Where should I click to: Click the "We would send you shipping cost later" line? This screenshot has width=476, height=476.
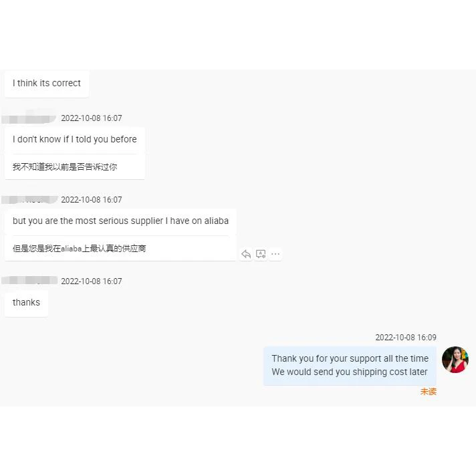click(350, 372)
